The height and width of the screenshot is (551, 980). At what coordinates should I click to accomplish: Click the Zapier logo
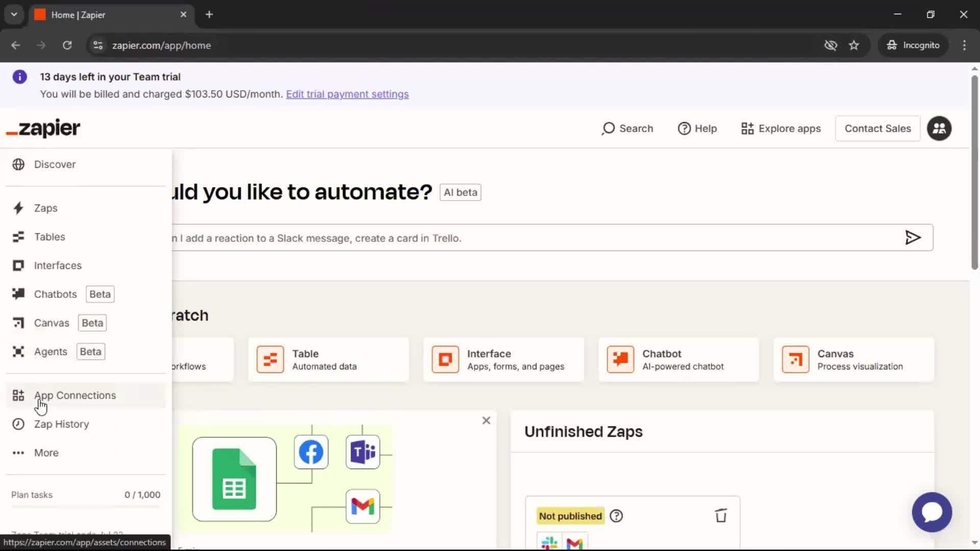pyautogui.click(x=43, y=128)
